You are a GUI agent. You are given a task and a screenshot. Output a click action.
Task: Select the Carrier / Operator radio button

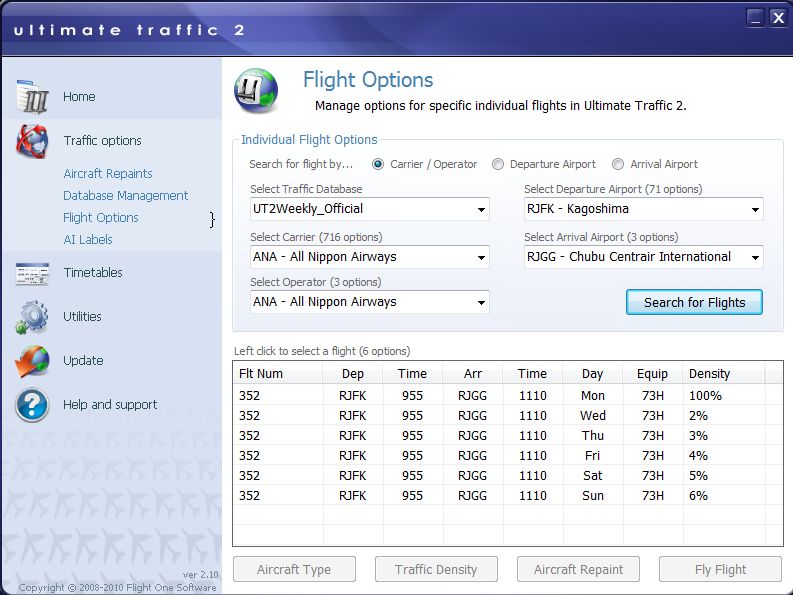(x=378, y=164)
